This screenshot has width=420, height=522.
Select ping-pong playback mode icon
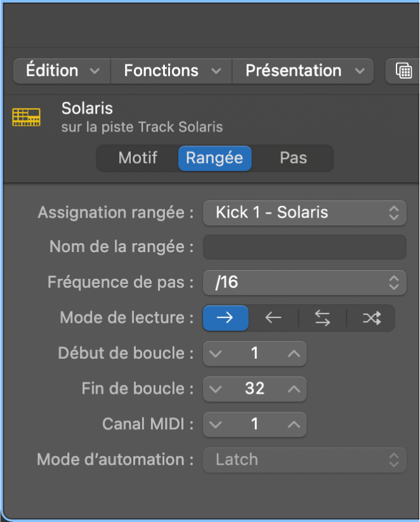coord(322,318)
